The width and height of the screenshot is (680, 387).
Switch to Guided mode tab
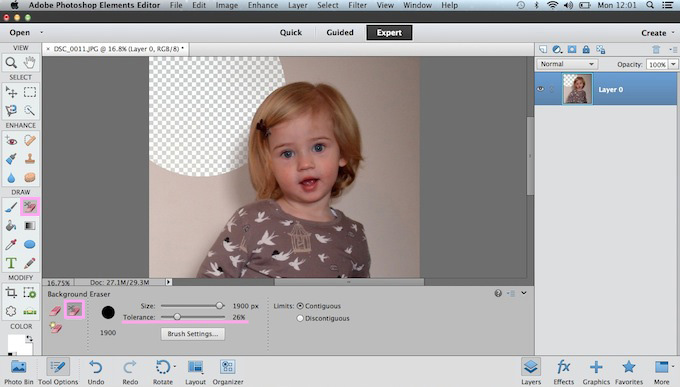(x=340, y=33)
